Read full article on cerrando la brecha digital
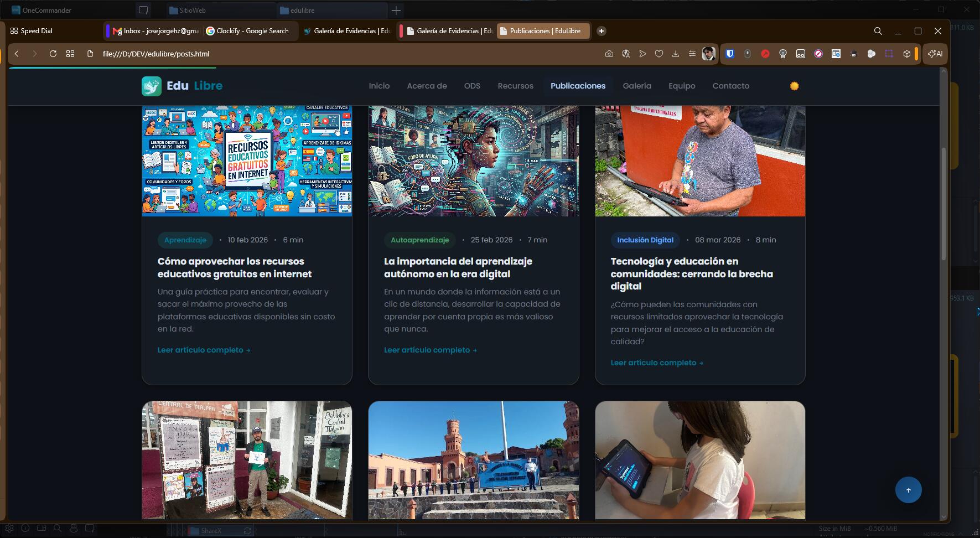Screen dimensions: 980x538 point(657,363)
